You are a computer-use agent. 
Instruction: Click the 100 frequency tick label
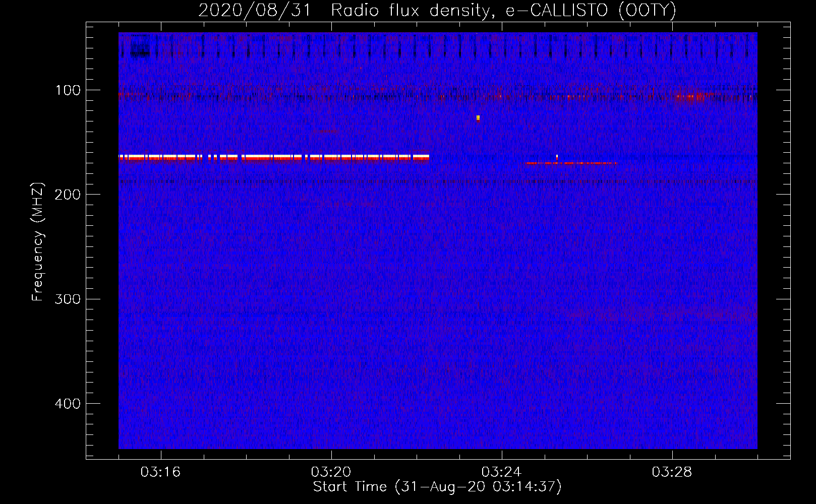pyautogui.click(x=68, y=90)
